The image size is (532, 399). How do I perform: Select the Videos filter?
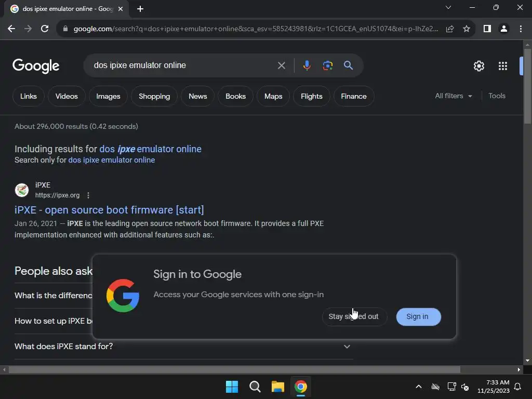(66, 96)
